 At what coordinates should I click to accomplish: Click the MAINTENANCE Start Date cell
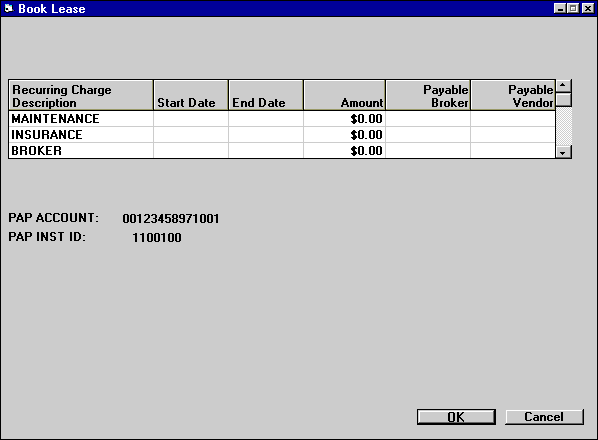[x=191, y=119]
